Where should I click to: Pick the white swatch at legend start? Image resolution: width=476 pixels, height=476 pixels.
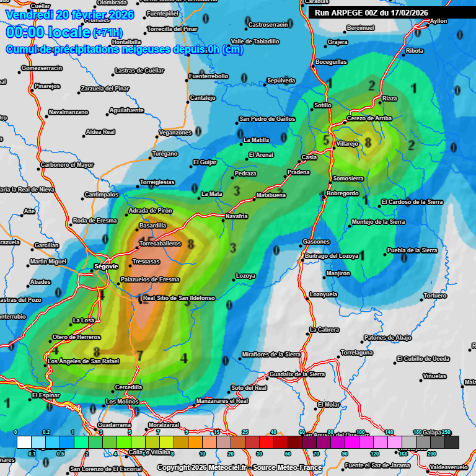coord(24,442)
